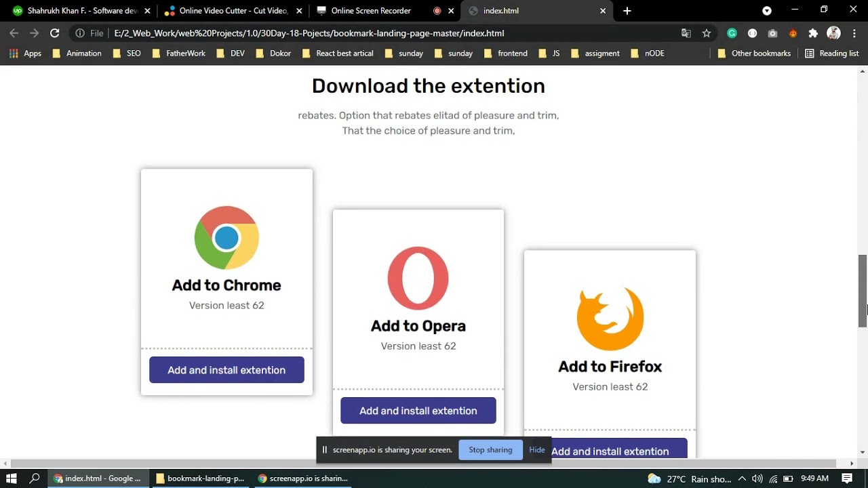Open the React best artical bookmarks folder
868x488 pixels.
[x=337, y=54]
